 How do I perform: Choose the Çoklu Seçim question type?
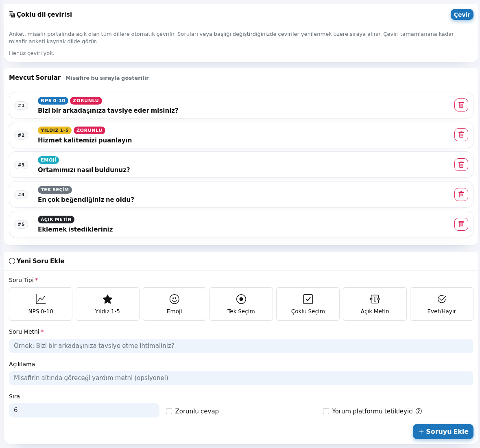[x=308, y=304]
